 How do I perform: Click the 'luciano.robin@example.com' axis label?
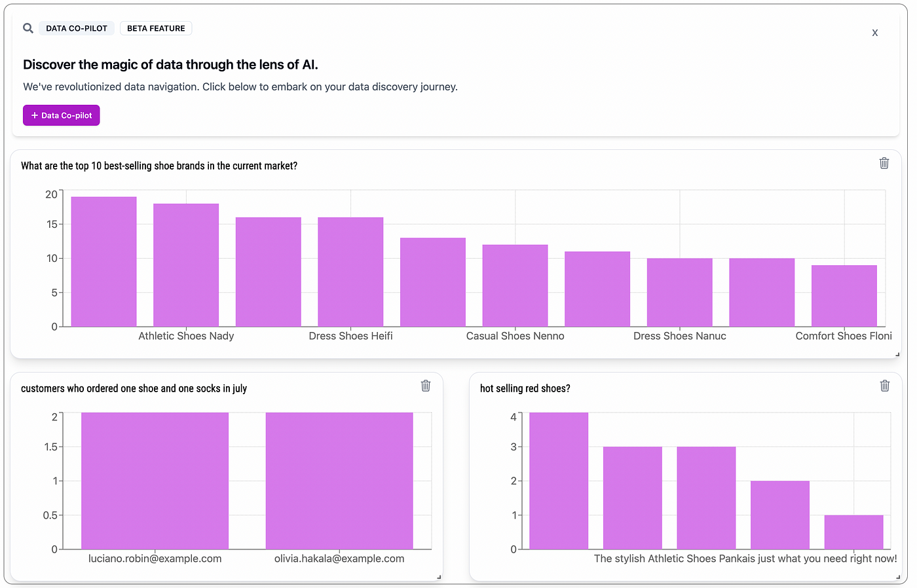pos(155,559)
